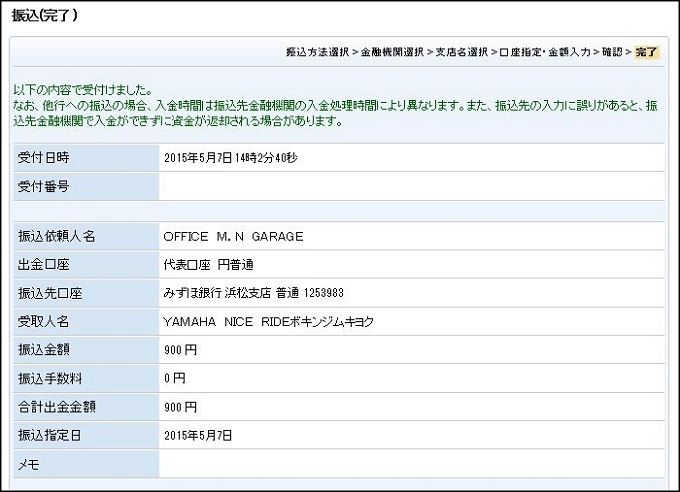The height and width of the screenshot is (492, 680).
Task: Click the 900 円 value in 振込金額 row
Action: point(180,350)
